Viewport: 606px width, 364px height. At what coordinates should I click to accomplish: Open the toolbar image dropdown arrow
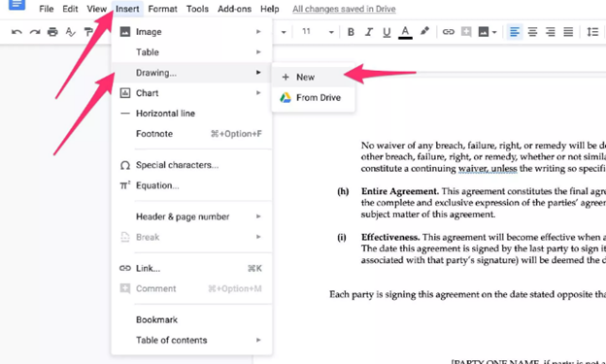click(x=494, y=32)
